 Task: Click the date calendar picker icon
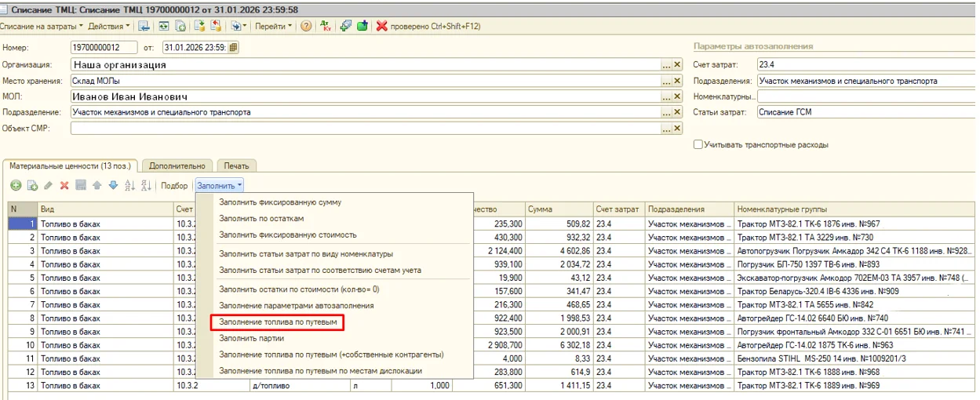point(233,48)
